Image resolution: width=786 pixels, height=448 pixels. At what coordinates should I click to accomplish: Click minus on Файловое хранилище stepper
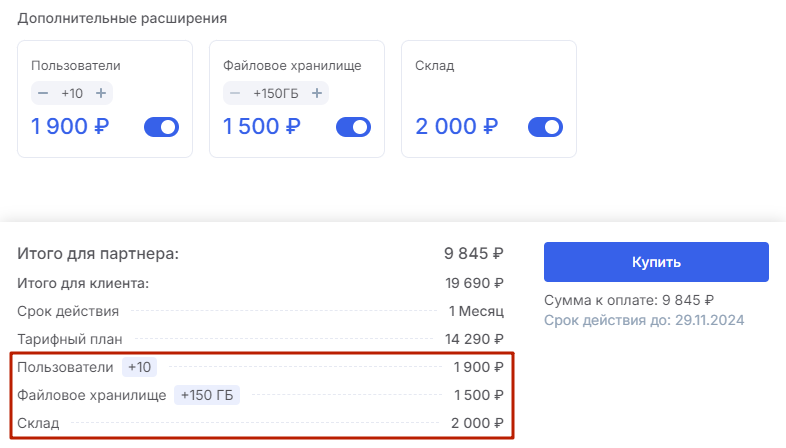235,93
